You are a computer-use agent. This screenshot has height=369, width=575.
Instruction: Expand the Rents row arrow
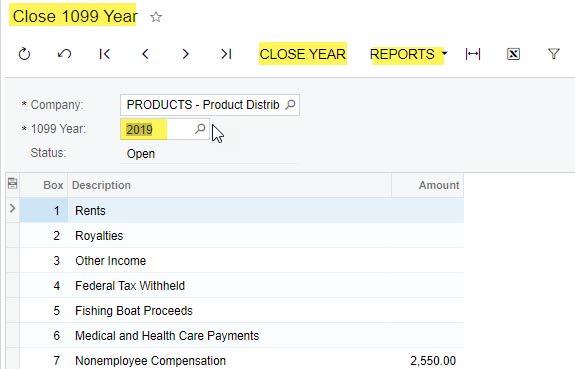(12, 208)
